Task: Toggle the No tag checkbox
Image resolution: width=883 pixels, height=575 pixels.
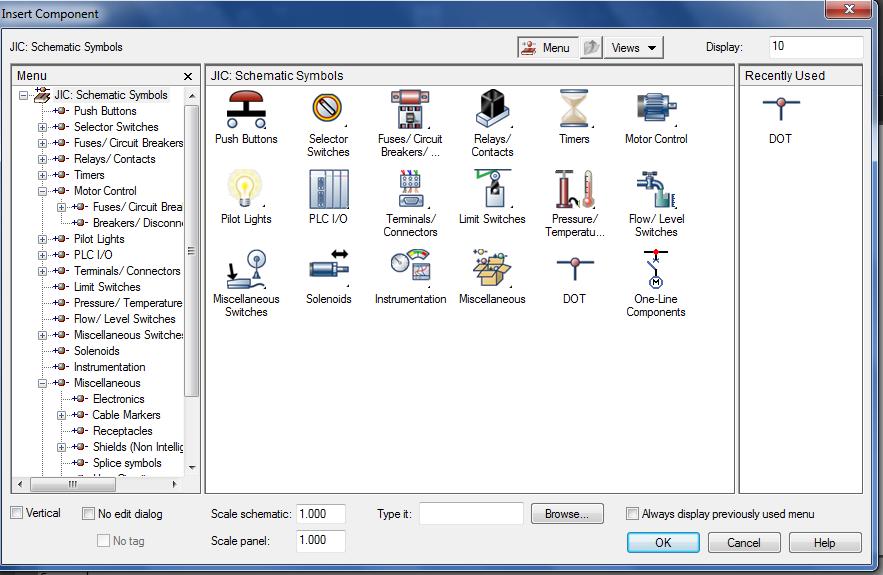Action: 104,540
